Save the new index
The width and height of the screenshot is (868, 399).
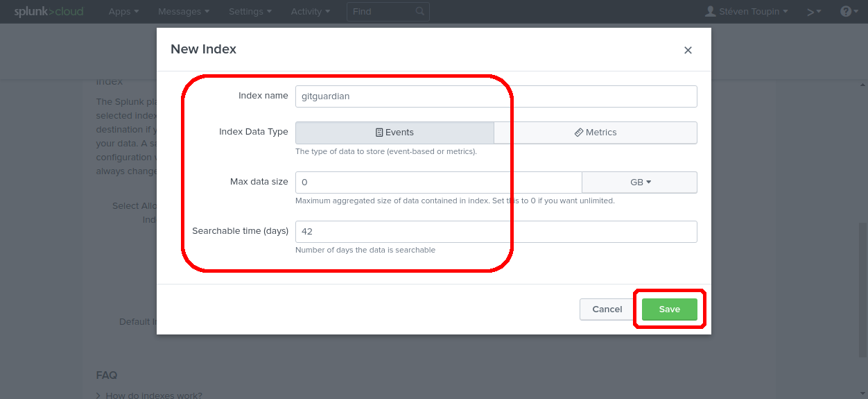pyautogui.click(x=669, y=309)
